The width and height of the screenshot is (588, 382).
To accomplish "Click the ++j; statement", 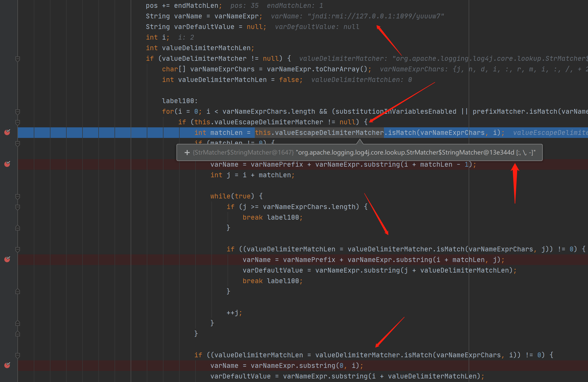I will 234,313.
